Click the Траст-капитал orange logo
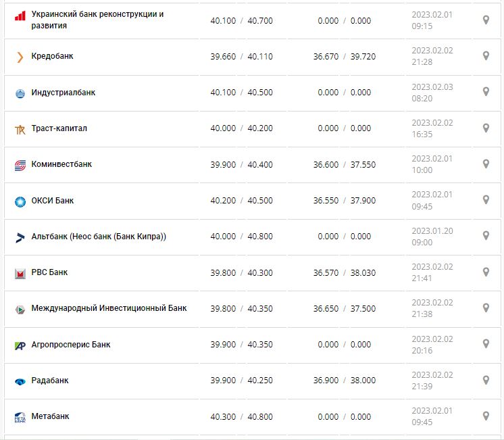Screen dimensions: 504x440 point(20,129)
